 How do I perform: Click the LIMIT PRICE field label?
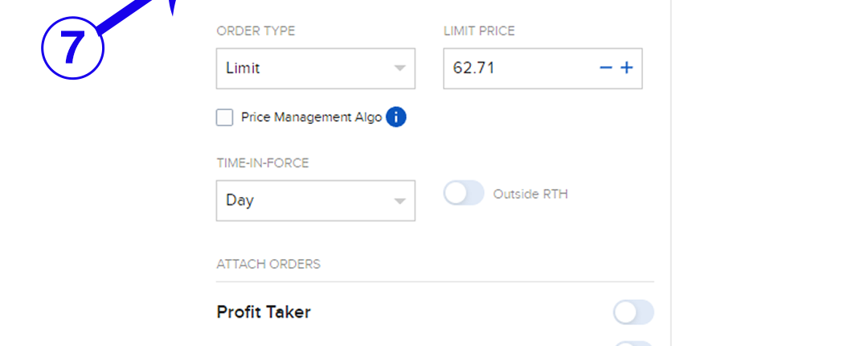tap(479, 31)
